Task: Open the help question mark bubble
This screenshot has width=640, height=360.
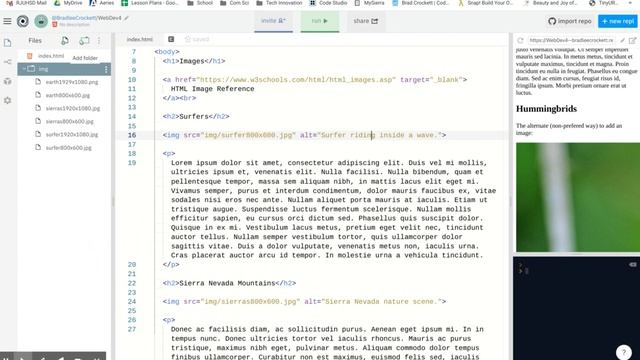Action: pyautogui.click(x=624, y=352)
